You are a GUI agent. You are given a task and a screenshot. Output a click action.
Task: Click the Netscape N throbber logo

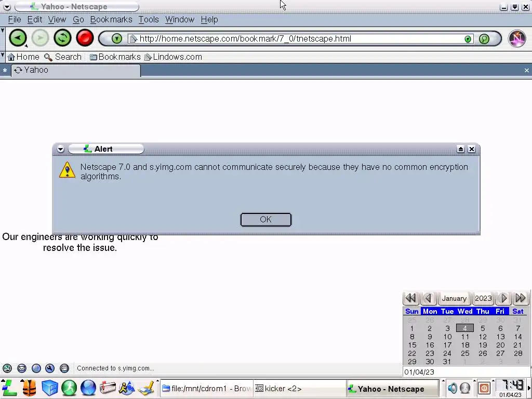(517, 38)
